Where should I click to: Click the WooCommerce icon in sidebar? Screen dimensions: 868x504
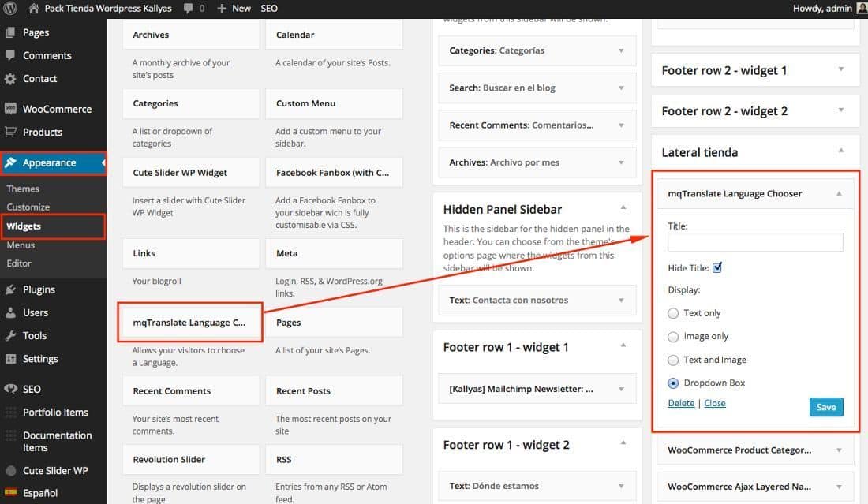point(10,109)
